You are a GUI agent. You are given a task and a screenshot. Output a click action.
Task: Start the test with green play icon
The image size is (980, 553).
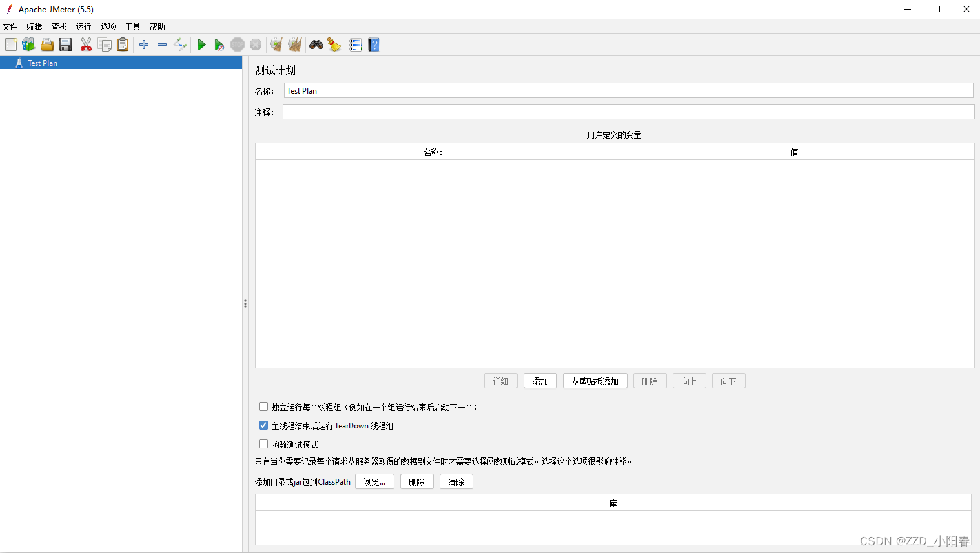[x=201, y=45]
